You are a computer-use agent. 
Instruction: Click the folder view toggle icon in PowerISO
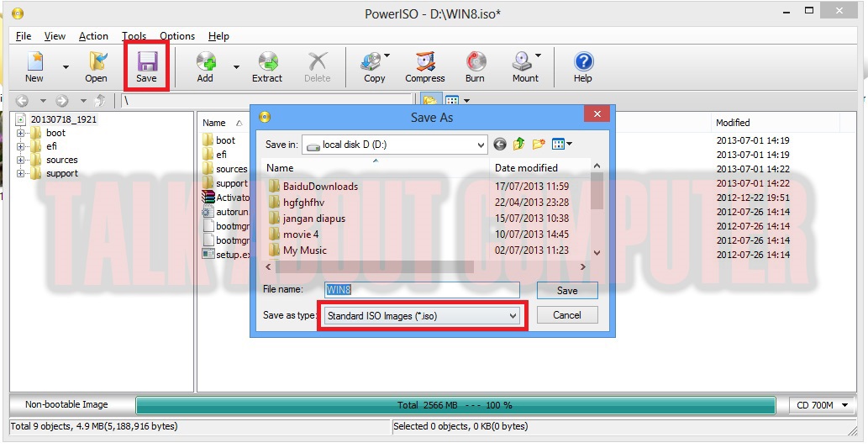point(429,101)
